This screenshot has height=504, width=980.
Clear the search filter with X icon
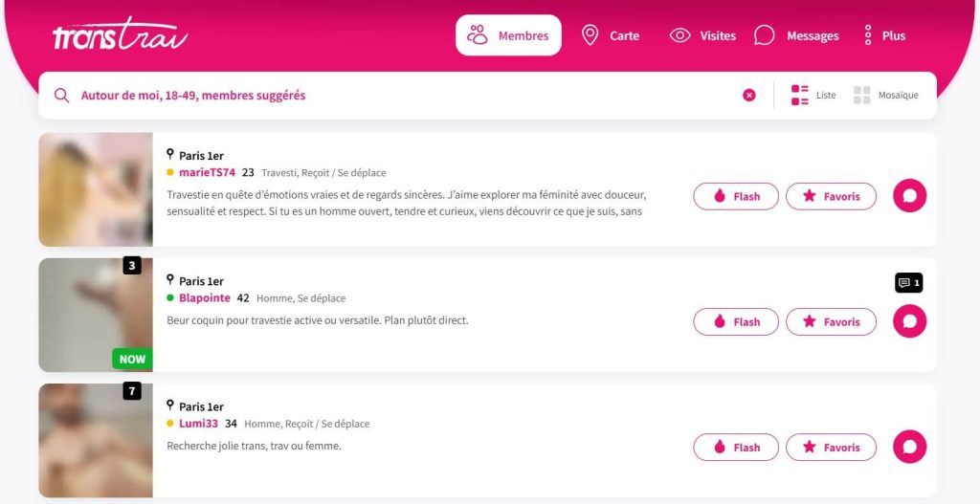tap(749, 96)
